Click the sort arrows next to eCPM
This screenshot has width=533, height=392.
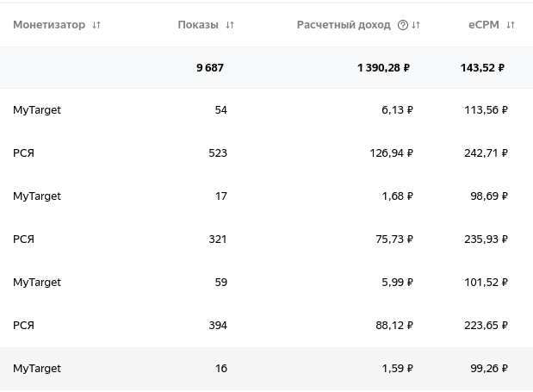pyautogui.click(x=511, y=25)
